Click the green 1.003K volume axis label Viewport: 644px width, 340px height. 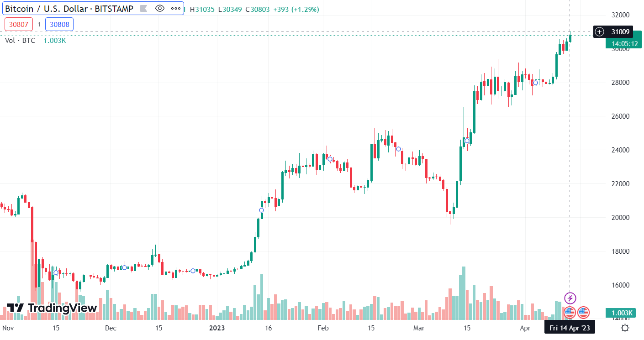point(621,313)
